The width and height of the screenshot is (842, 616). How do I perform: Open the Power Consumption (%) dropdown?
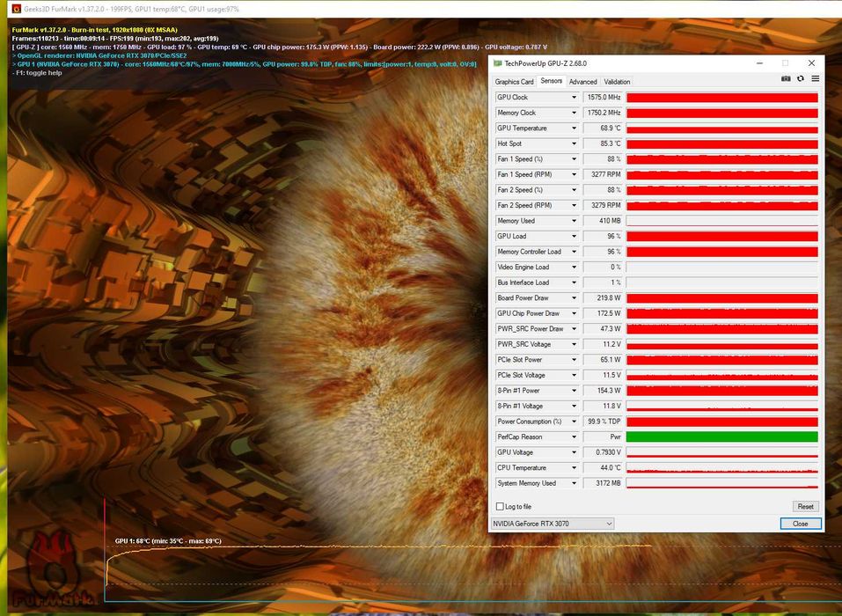click(x=574, y=422)
